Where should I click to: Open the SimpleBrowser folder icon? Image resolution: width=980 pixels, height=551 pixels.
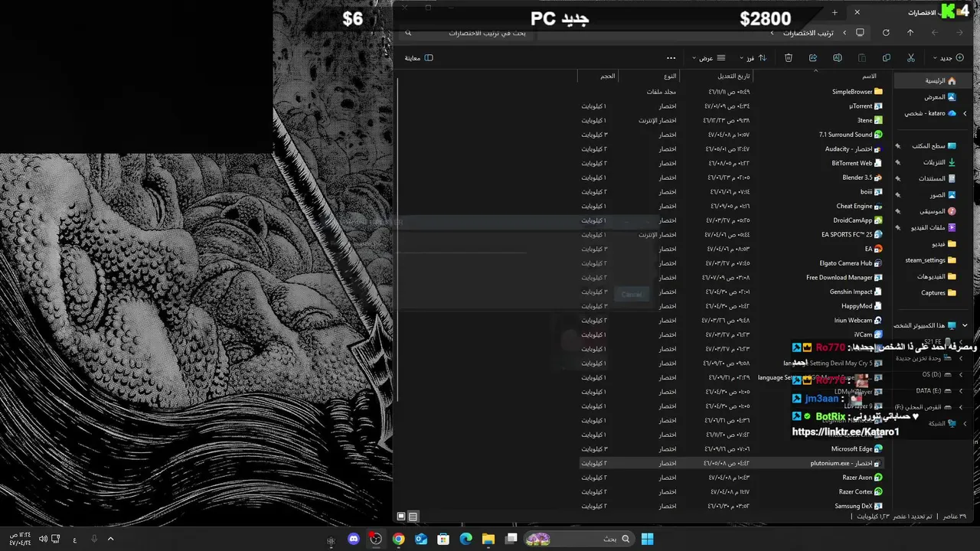point(878,92)
